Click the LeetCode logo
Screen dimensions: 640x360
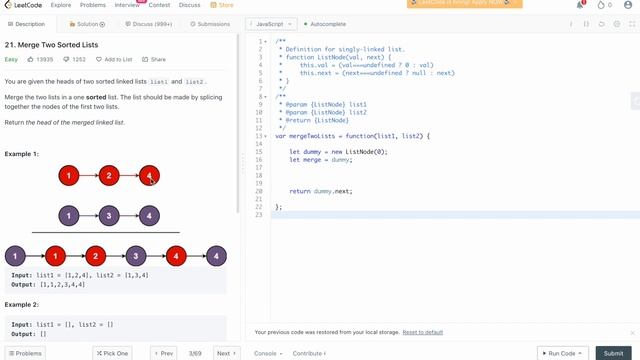(x=23, y=5)
